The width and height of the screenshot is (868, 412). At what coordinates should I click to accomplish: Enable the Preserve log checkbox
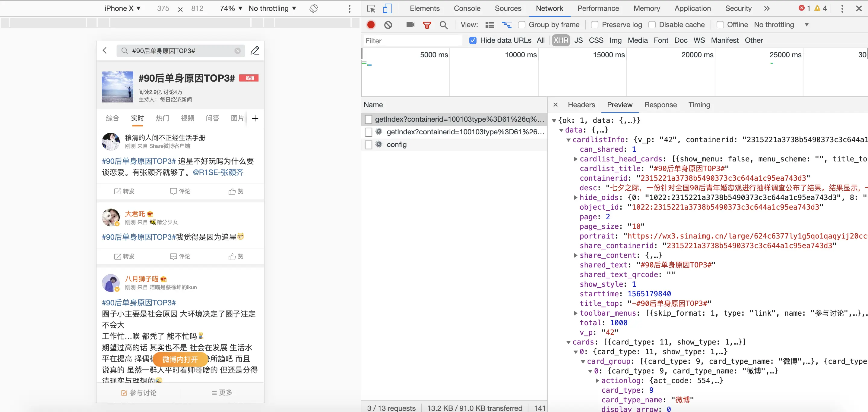pos(595,25)
